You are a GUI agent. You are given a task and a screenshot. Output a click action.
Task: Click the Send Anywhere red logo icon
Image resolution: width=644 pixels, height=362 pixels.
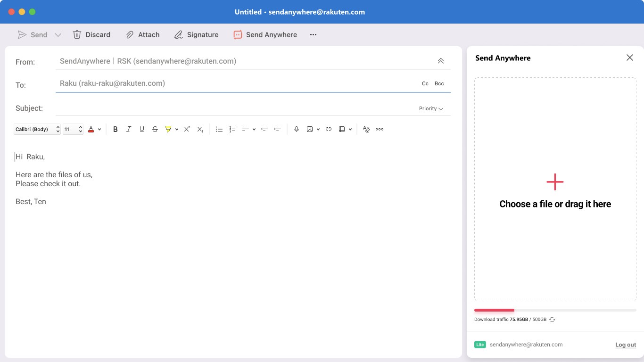[238, 35]
